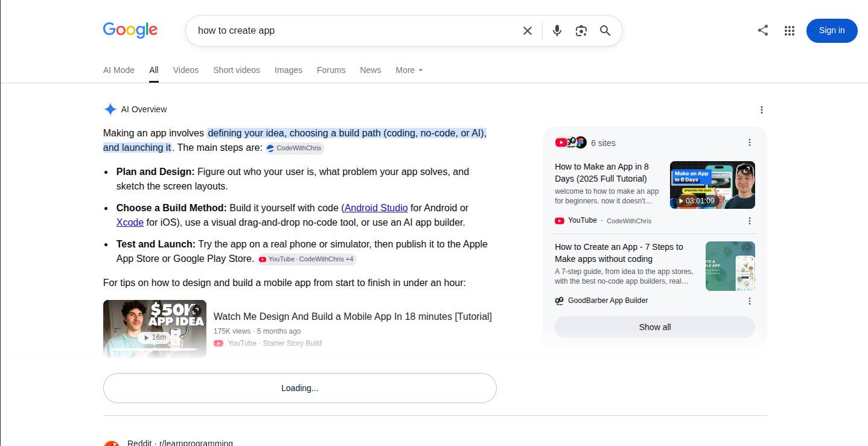Viewport: 868px width, 446px height.
Task: Open the Xcode link
Action: 130,222
